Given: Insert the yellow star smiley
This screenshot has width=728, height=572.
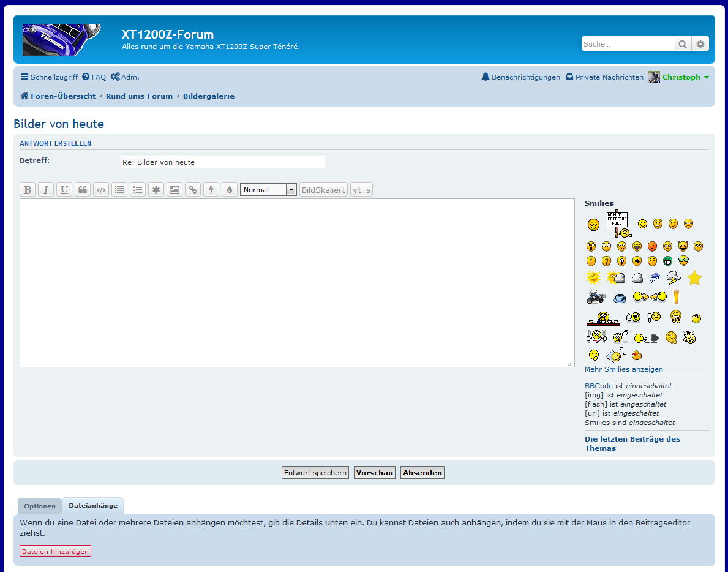Looking at the screenshot, I should click(x=694, y=279).
